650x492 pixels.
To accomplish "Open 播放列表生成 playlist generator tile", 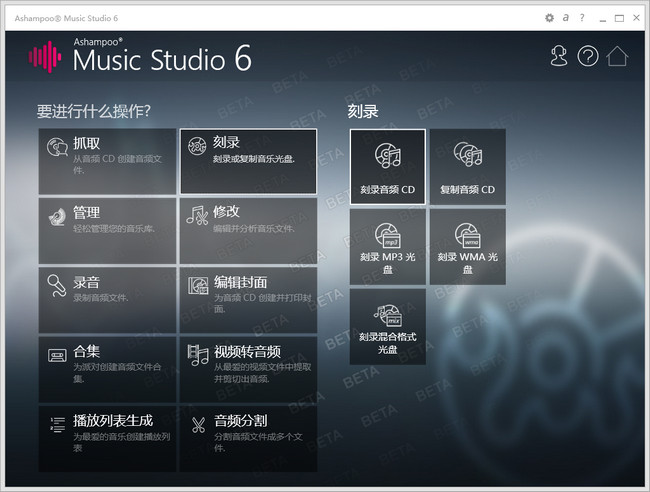I will click(x=107, y=439).
